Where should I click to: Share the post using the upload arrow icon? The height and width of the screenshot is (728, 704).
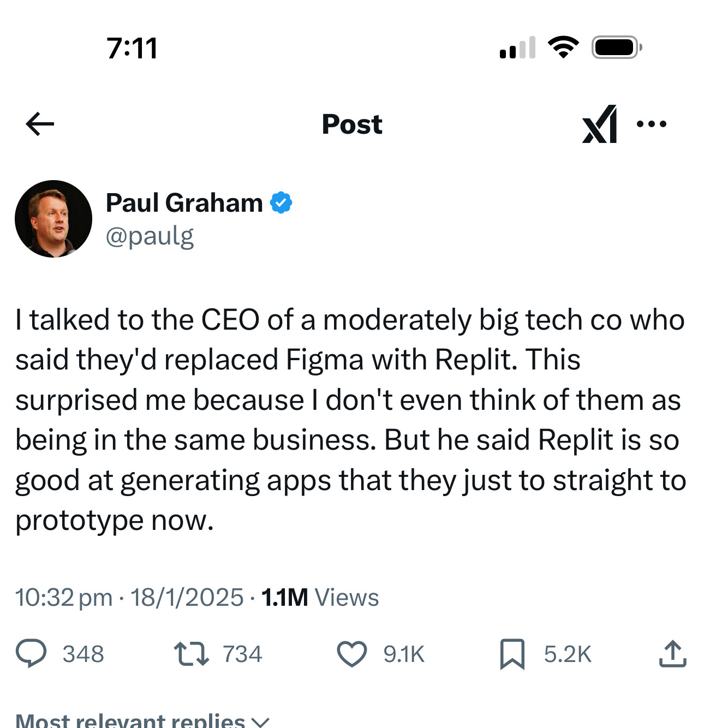pyautogui.click(x=672, y=654)
